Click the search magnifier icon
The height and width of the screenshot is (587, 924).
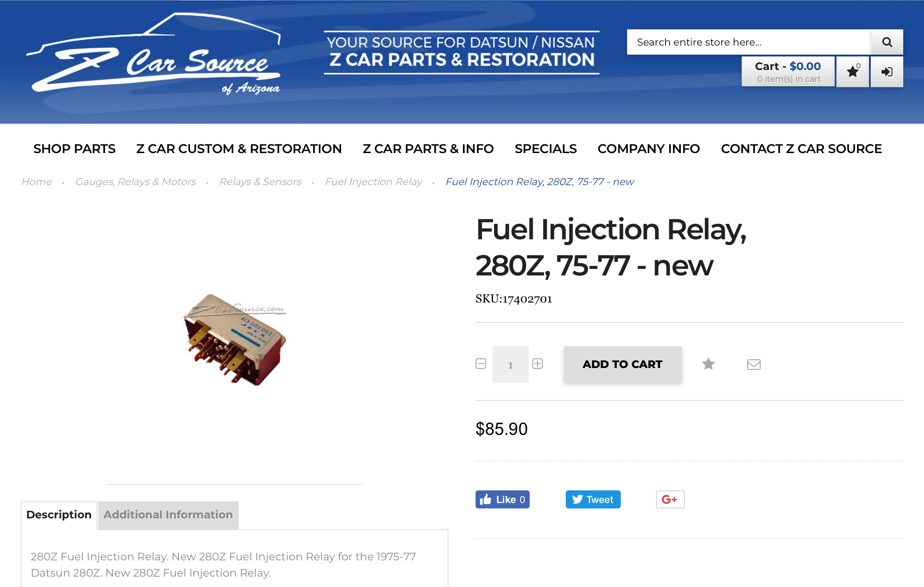[887, 42]
